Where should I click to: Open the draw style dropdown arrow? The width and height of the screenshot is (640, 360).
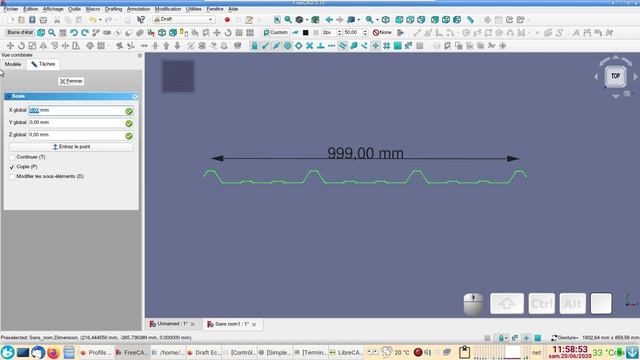click(307, 20)
